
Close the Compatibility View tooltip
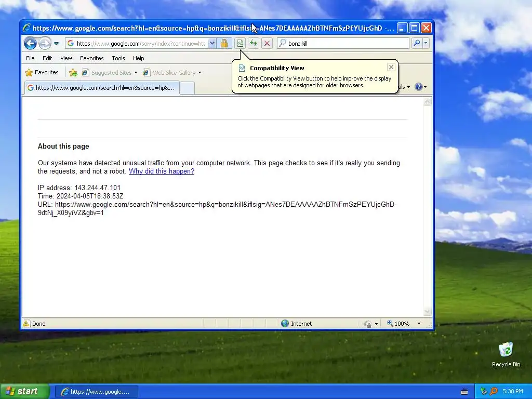coord(391,67)
